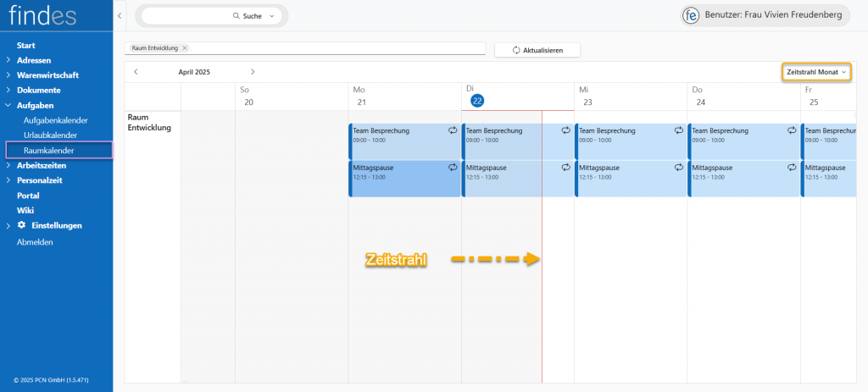This screenshot has height=392, width=868.
Task: Remove the Raum Entwicklung filter tag
Action: pos(185,48)
